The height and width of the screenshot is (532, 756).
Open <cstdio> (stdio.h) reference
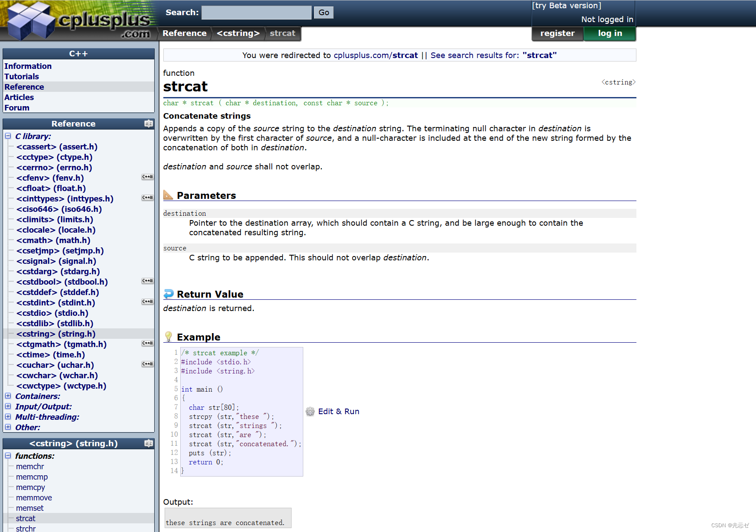tap(52, 313)
